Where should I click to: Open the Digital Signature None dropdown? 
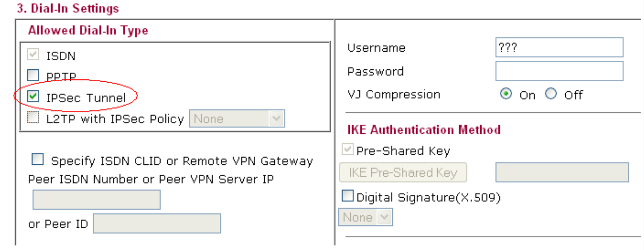click(x=366, y=217)
